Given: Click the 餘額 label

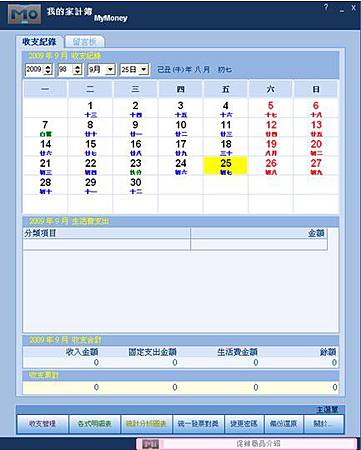Looking at the screenshot, I should (x=328, y=352).
